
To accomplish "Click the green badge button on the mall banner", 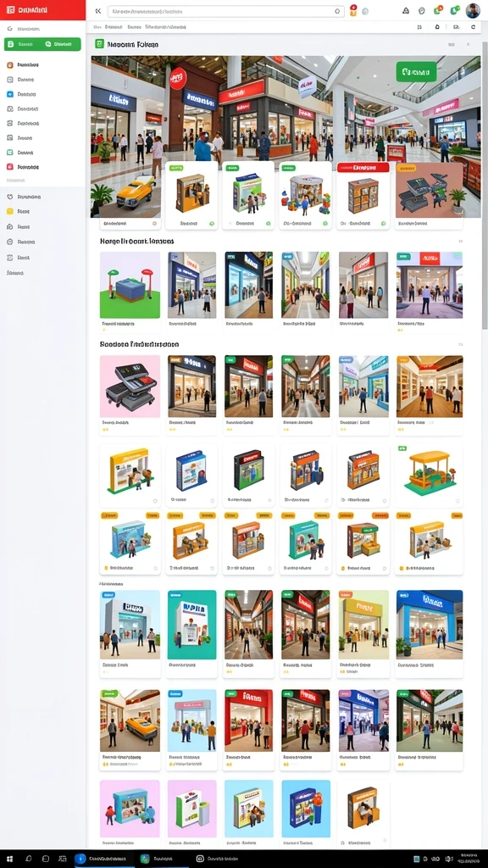I will (416, 71).
